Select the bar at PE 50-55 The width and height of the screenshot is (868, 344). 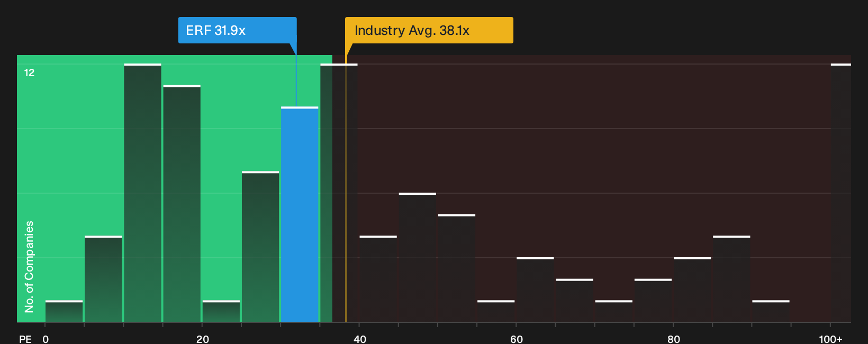tap(457, 268)
